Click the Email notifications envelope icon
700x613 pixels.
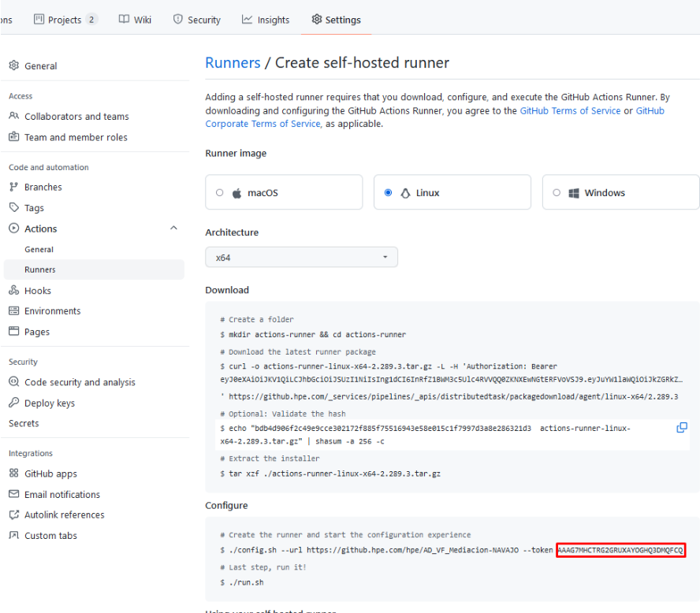(x=14, y=494)
